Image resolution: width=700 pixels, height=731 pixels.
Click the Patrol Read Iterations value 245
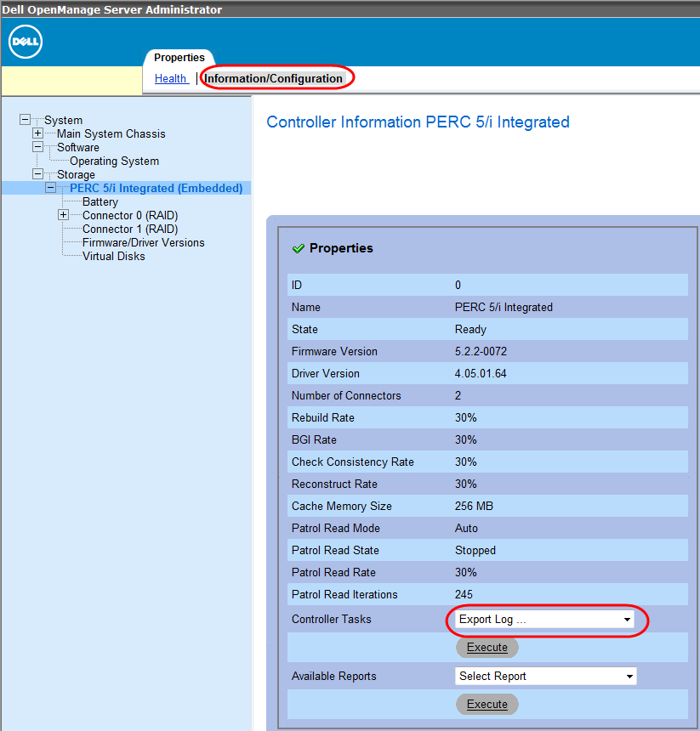464,594
